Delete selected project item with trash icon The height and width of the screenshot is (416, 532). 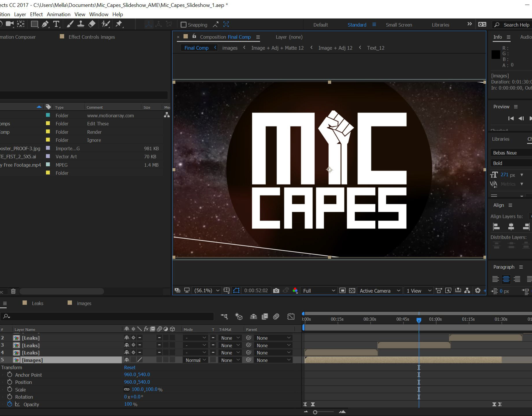pos(13,291)
